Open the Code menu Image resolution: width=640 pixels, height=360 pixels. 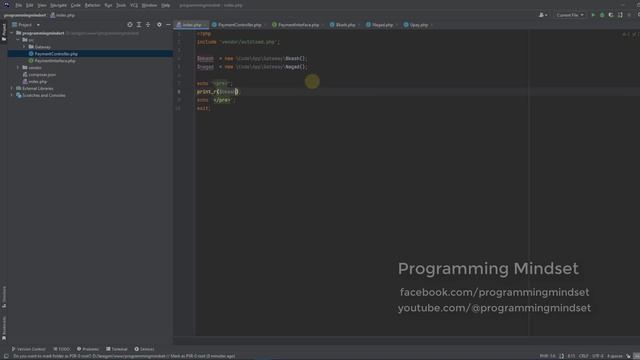pos(76,5)
